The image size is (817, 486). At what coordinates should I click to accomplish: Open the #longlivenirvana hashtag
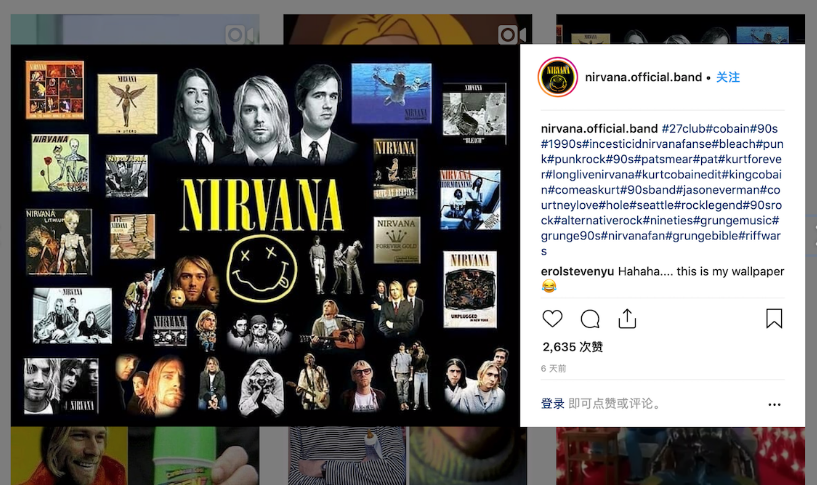(x=590, y=175)
